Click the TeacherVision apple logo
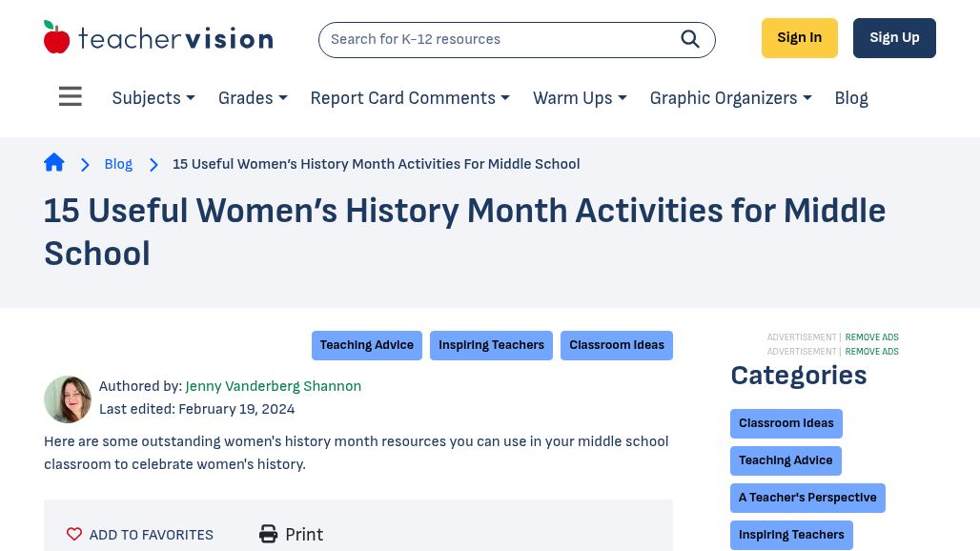 [59, 36]
